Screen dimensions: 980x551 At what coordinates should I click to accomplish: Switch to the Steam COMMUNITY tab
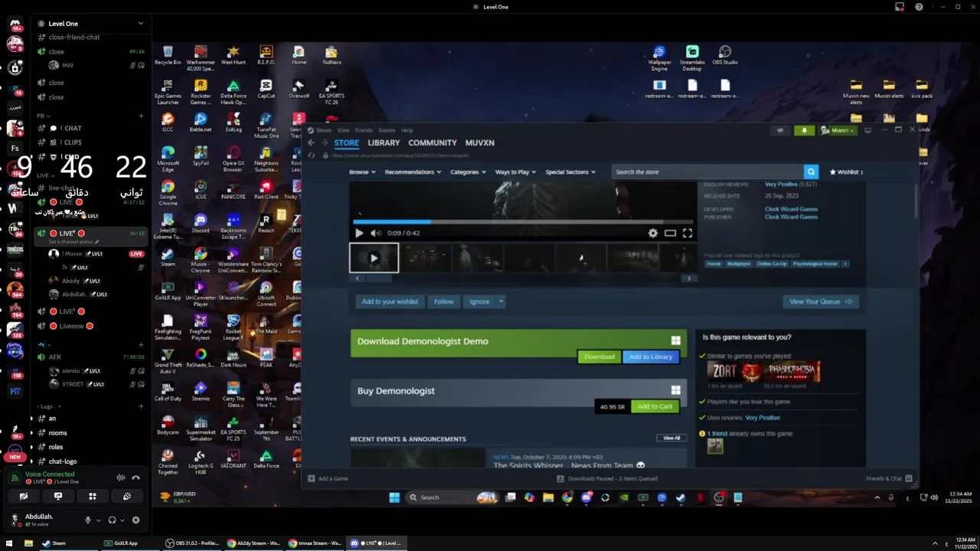[x=433, y=142]
